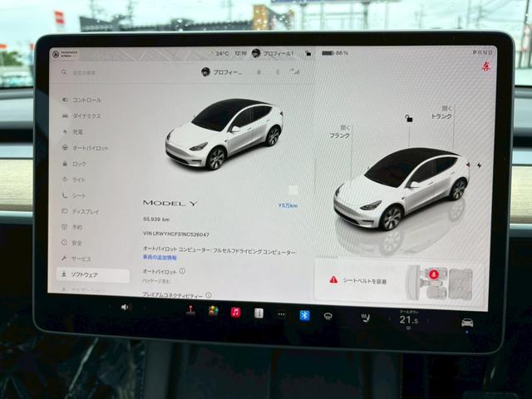Tap the seat heater icon
Viewport: 532px width, 399px height.
[x=365, y=318]
